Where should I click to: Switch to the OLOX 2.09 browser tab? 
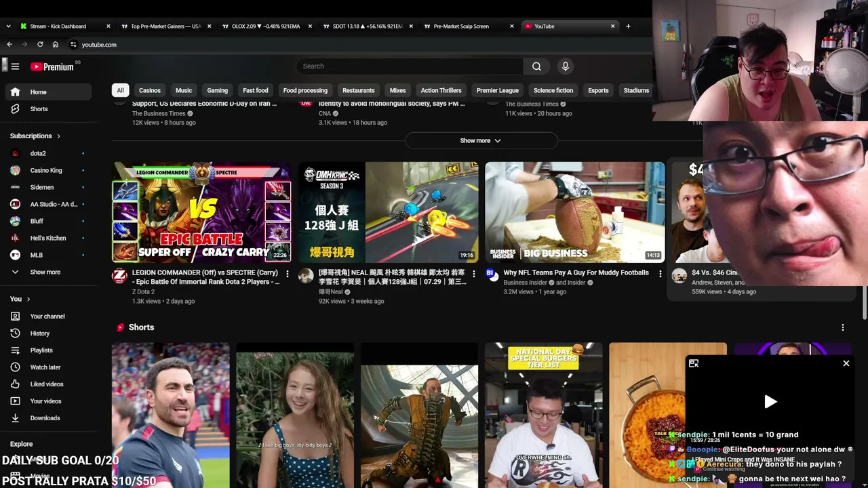268,26
